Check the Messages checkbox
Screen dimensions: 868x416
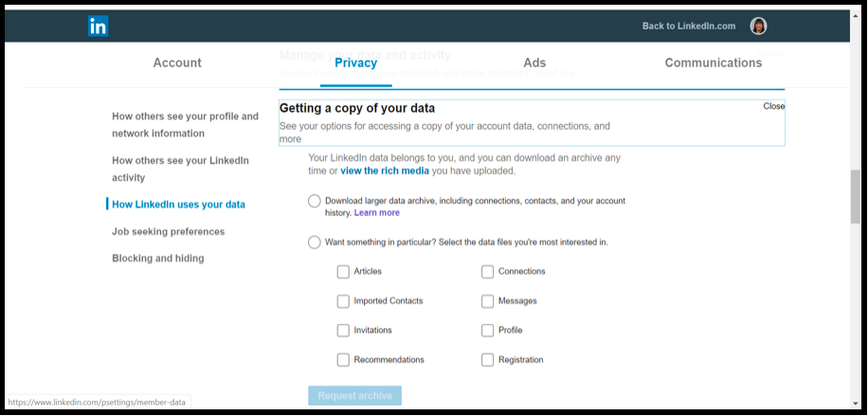click(x=487, y=301)
